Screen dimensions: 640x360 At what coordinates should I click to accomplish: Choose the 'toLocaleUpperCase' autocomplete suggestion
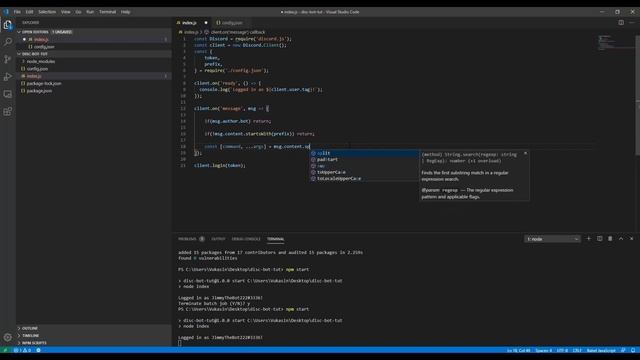coord(364,179)
